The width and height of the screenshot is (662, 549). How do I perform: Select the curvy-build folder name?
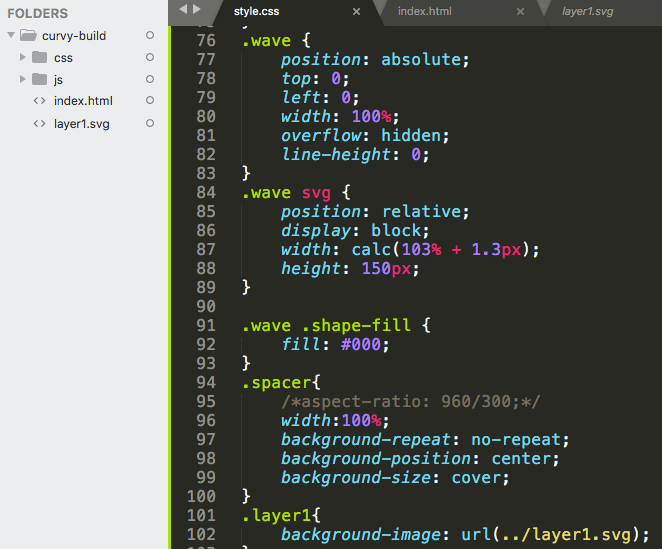click(74, 36)
